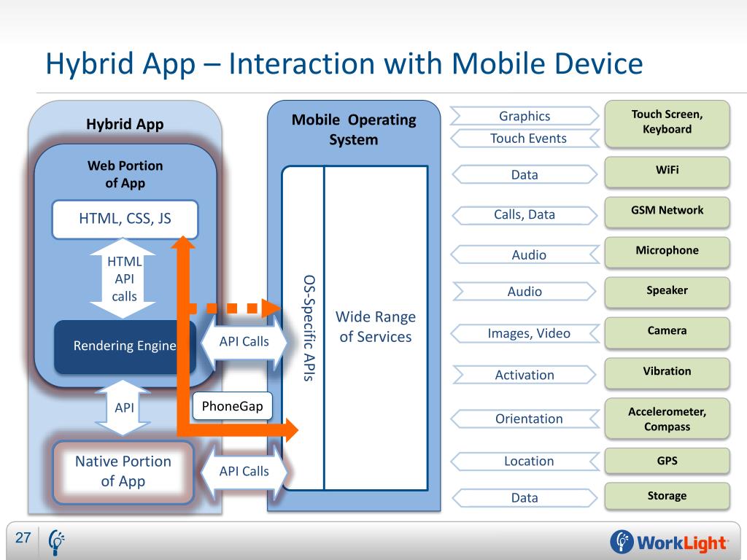
Task: Click the Orientation arrow label
Action: coord(525,419)
